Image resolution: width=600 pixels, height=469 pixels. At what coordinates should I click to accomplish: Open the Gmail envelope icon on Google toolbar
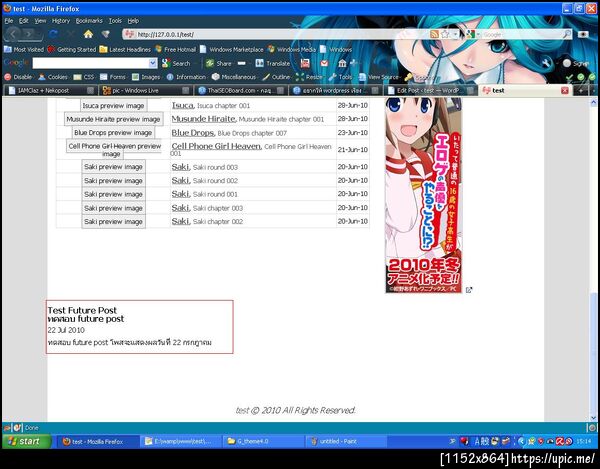(324, 64)
